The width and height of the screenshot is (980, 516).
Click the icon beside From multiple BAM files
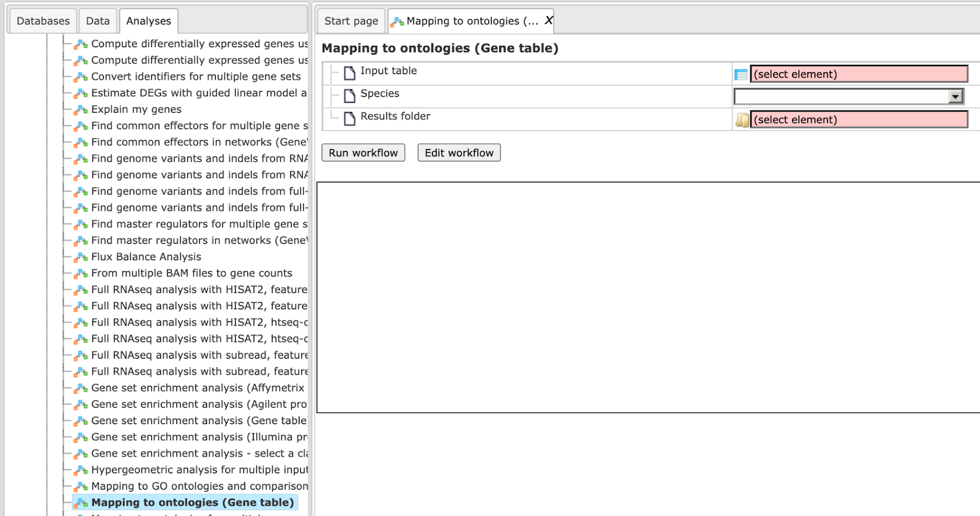coord(81,274)
